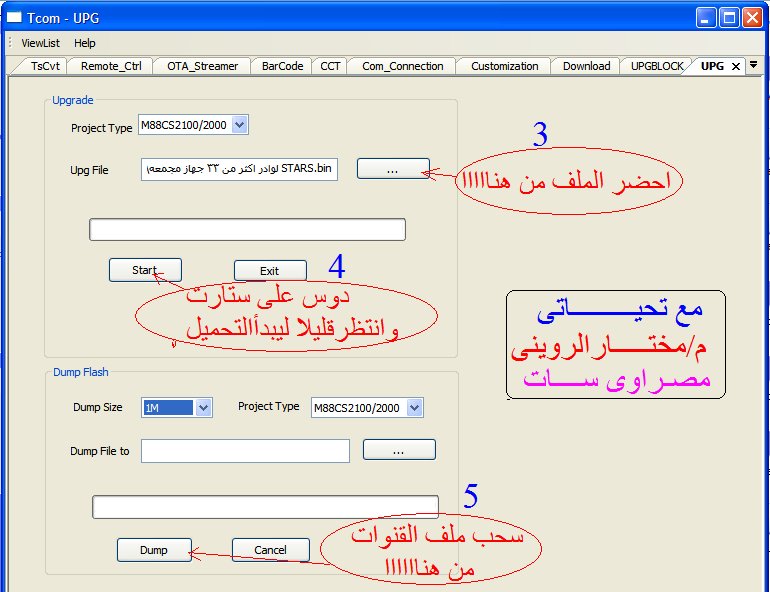Click the Dump File to input field
This screenshot has width=770, height=592.
(245, 451)
